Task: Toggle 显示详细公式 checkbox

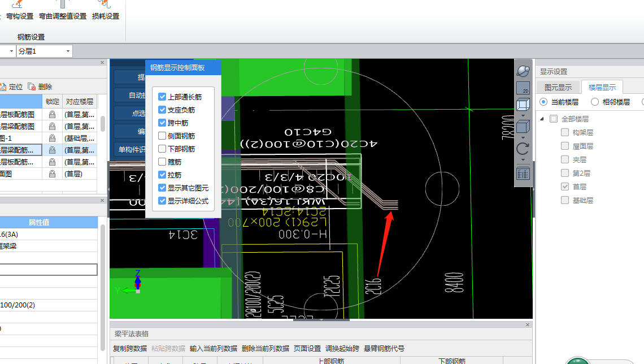Action: coord(162,201)
